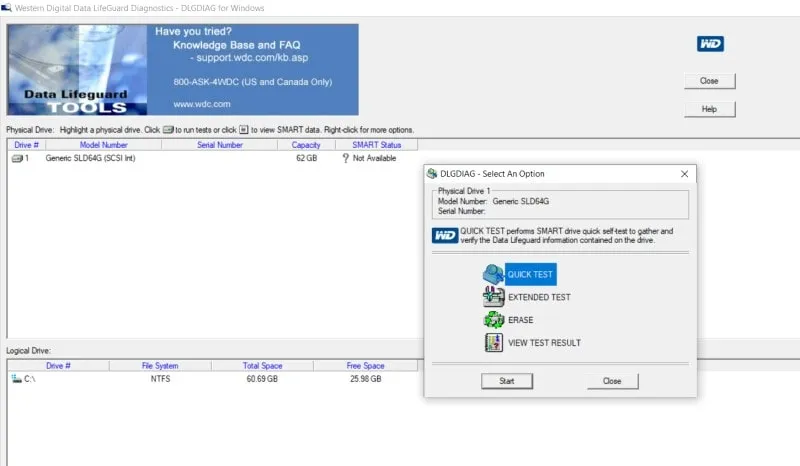Sort by Serial Number column header
The image size is (800, 466).
tap(220, 145)
